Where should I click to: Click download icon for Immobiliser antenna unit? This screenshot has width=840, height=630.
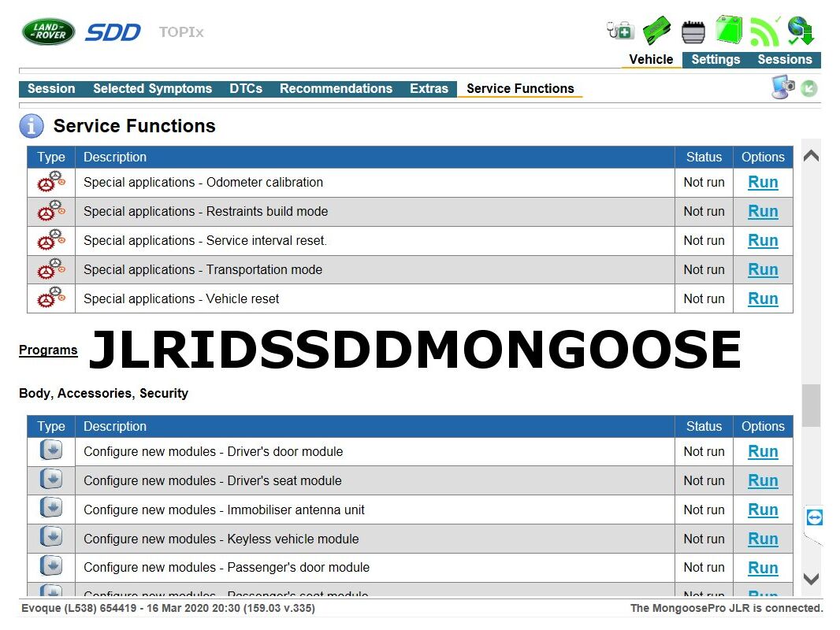pyautogui.click(x=51, y=507)
